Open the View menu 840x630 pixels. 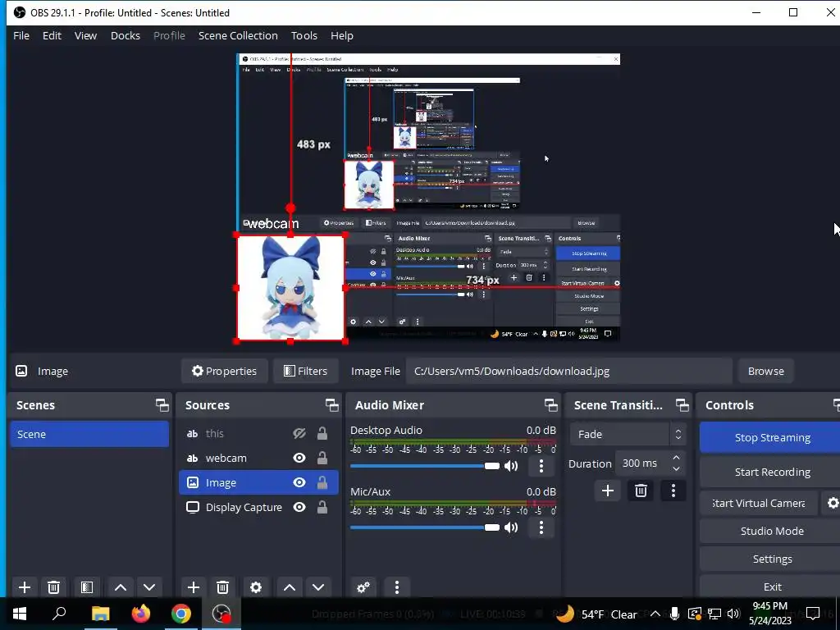point(85,35)
